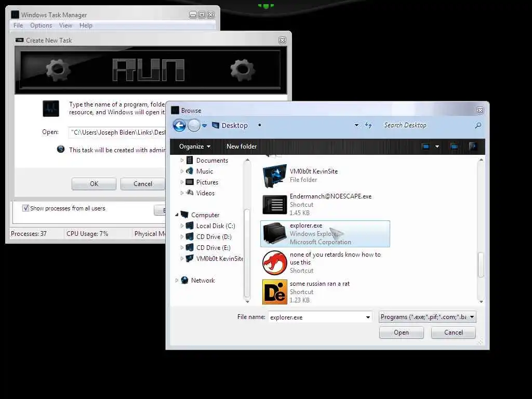The width and height of the screenshot is (532, 399).
Task: Click the Local Disk (C:) drive icon
Action: (190, 226)
